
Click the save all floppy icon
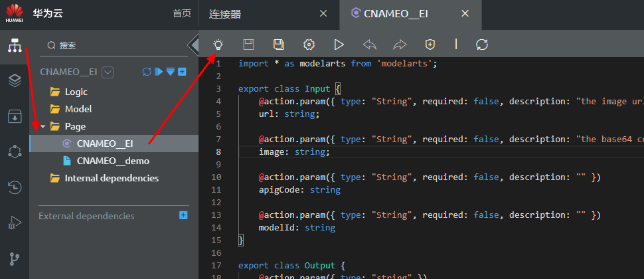point(279,45)
